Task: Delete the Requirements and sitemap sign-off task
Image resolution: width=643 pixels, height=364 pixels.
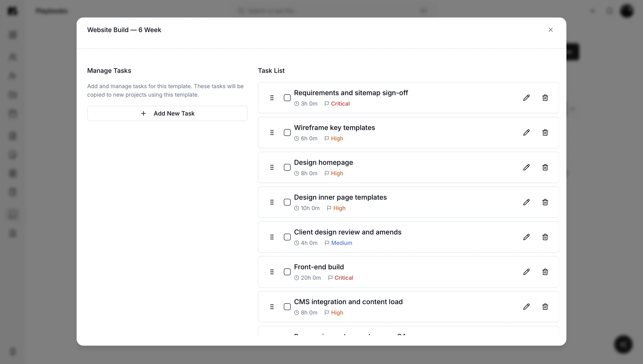Action: click(x=545, y=98)
